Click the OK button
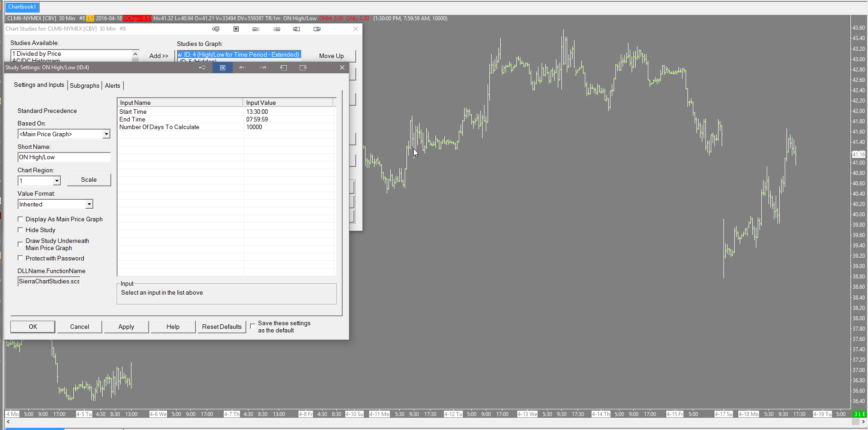 click(33, 327)
